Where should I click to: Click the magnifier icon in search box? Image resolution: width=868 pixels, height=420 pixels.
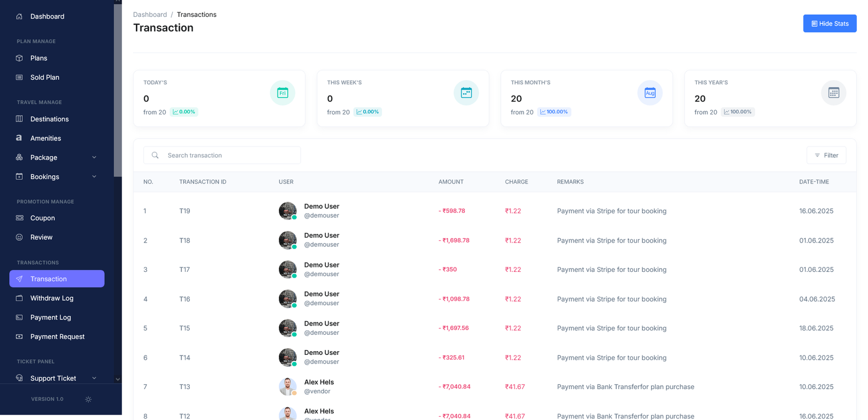155,155
